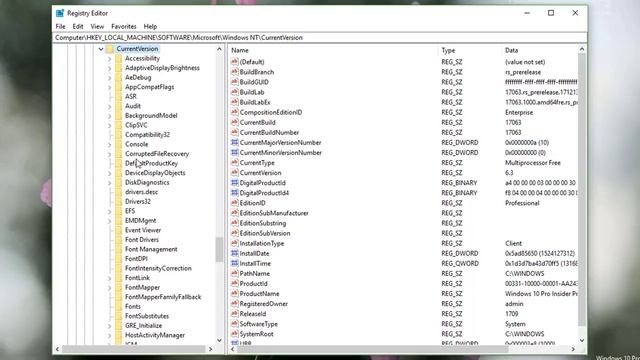Screen dimensions: 640x360
Task: Click the 'rs_prerelease' data cell
Action: pos(523,72)
